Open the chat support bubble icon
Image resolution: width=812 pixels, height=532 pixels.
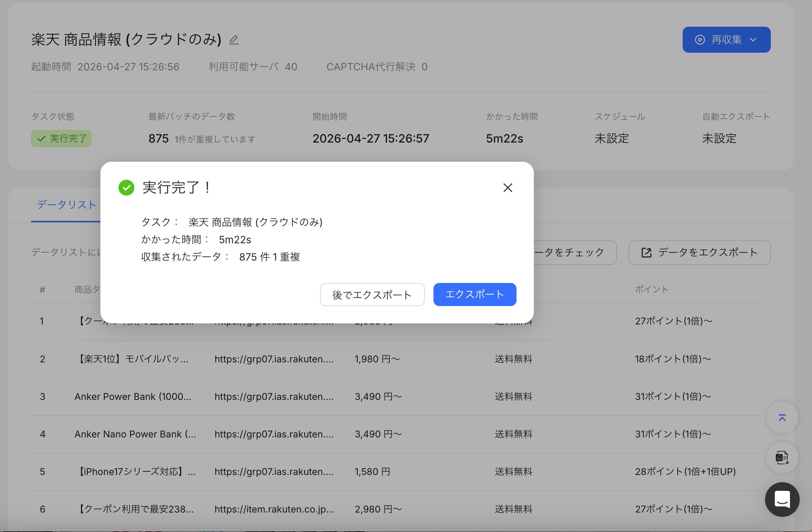coord(782,500)
